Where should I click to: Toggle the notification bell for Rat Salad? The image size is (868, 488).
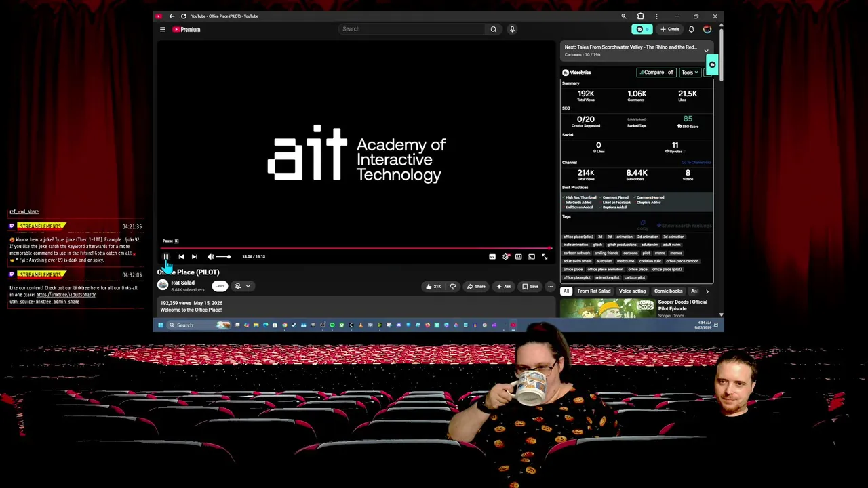pos(237,286)
